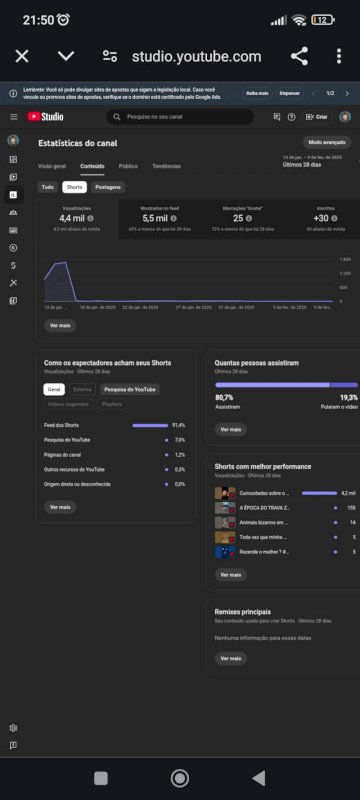Select the Vídeos sugeridos chip
360x800 pixels.
(68, 404)
